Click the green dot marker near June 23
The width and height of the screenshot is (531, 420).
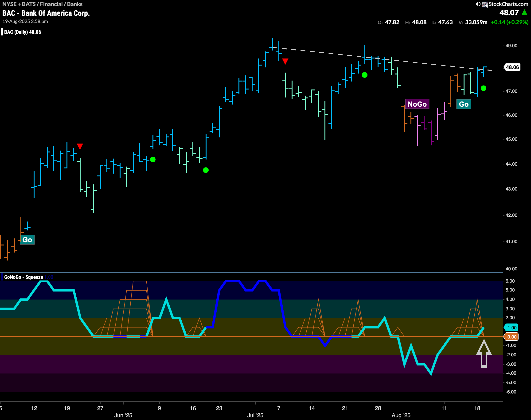206,170
